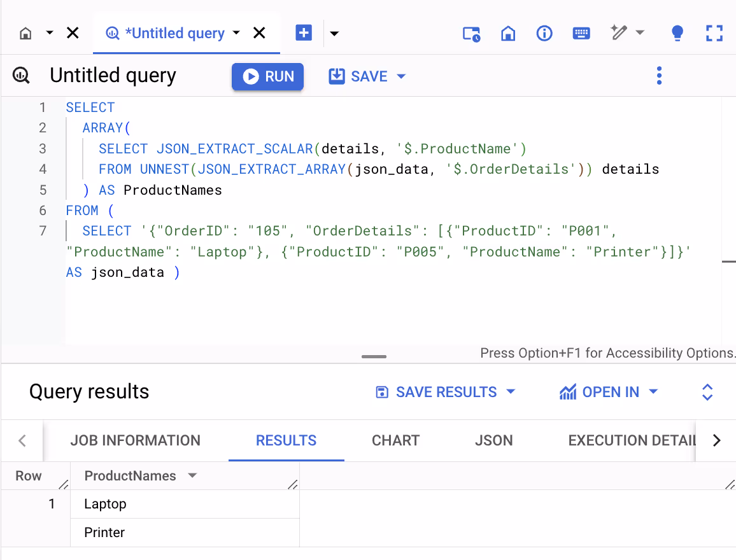The width and height of the screenshot is (736, 560).
Task: Close the Untitled query tab
Action: [x=259, y=33]
